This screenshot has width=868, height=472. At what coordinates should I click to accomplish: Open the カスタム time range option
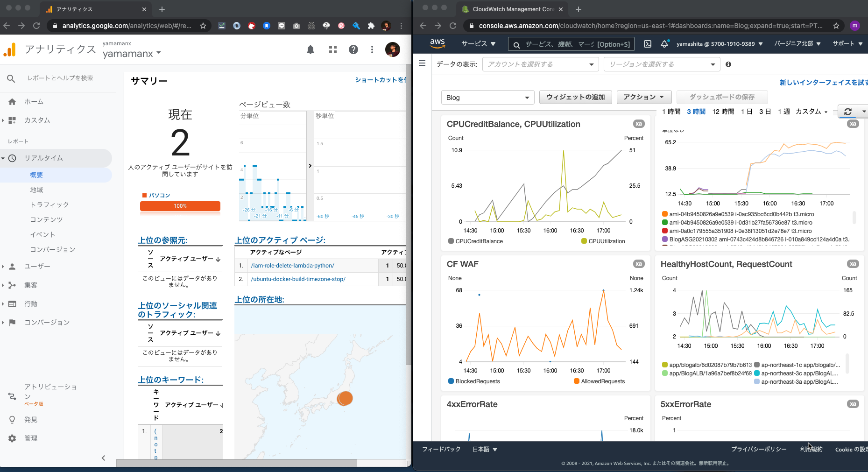[812, 112]
